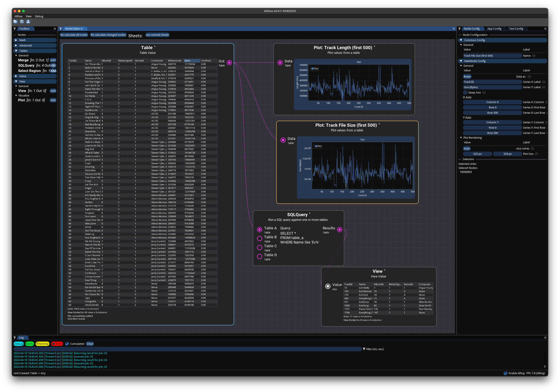
Task: Click the export upload toolbar icon
Action: 28,22
